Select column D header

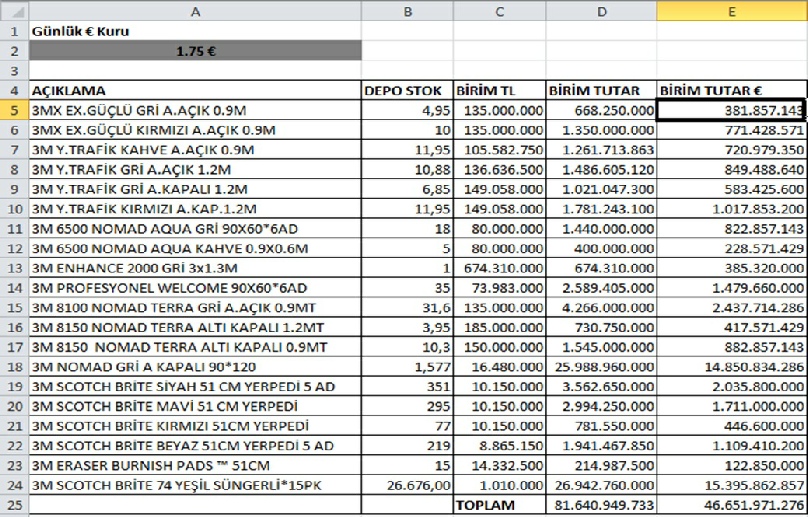point(601,11)
